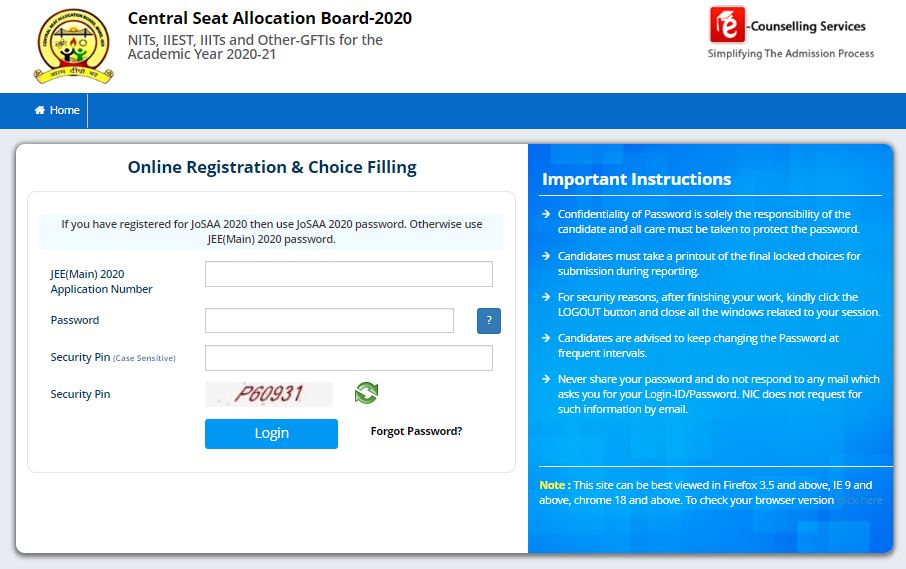This screenshot has width=906, height=569.
Task: Click the P60931 captcha image
Action: point(269,394)
